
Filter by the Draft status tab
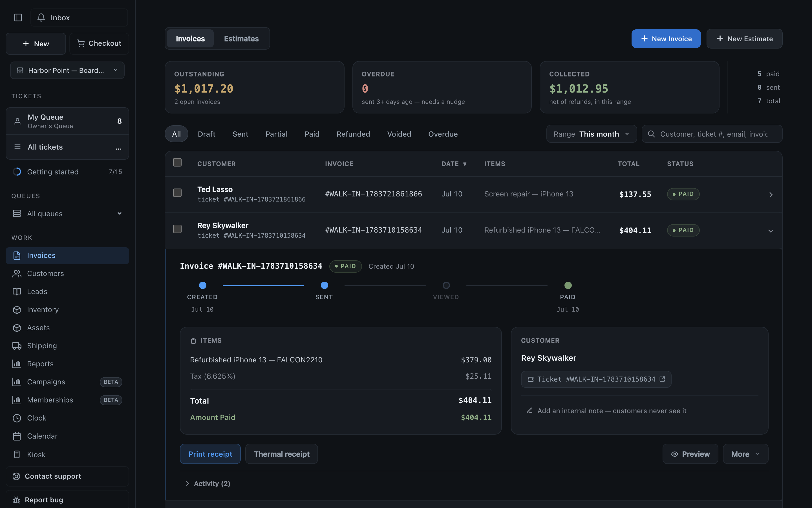coord(206,134)
